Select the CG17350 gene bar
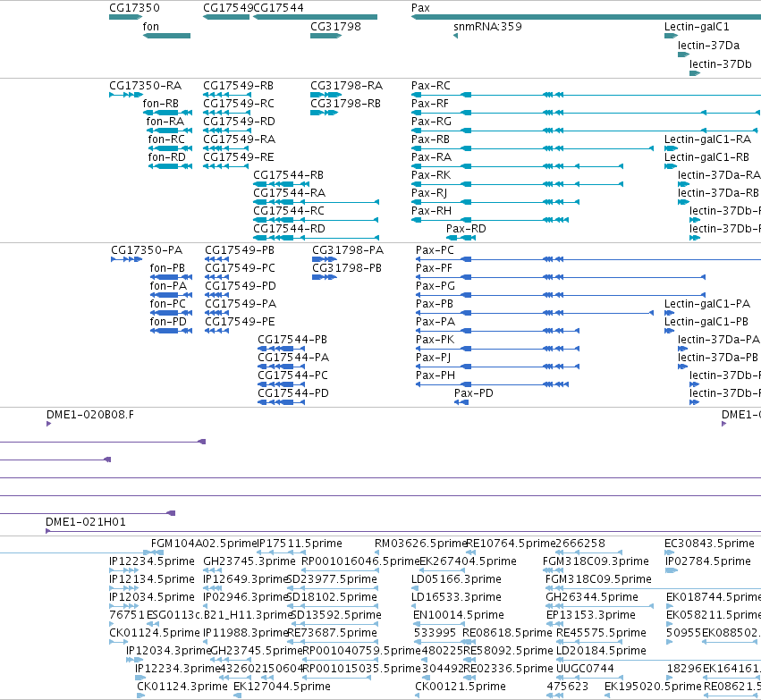Image resolution: width=761 pixels, height=700 pixels. (x=126, y=17)
